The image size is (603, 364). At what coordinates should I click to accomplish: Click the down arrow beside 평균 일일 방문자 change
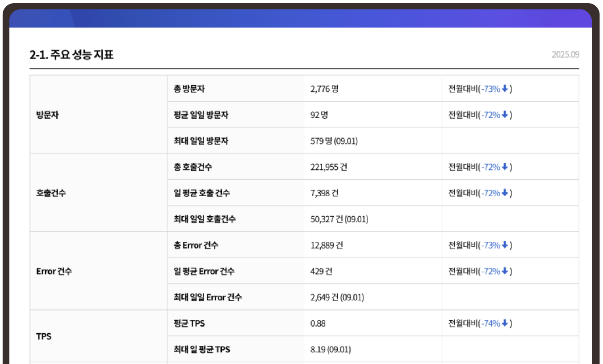(505, 115)
